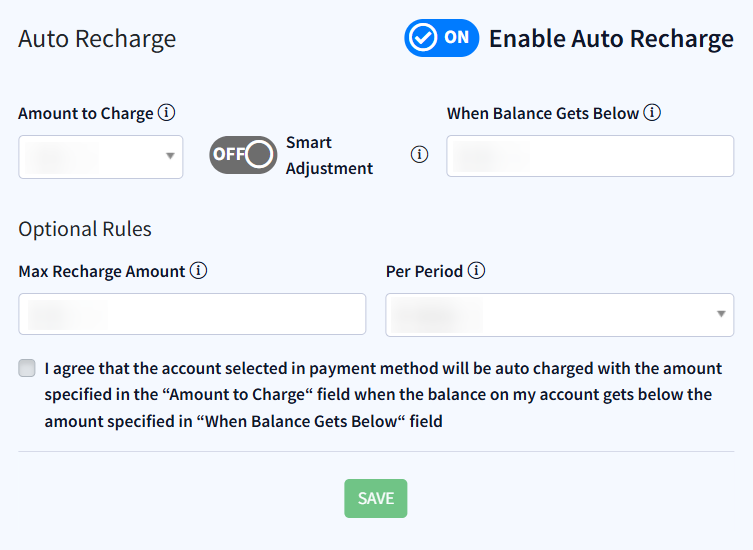Click the Per Period label text
This screenshot has width=753, height=550.
pos(424,271)
